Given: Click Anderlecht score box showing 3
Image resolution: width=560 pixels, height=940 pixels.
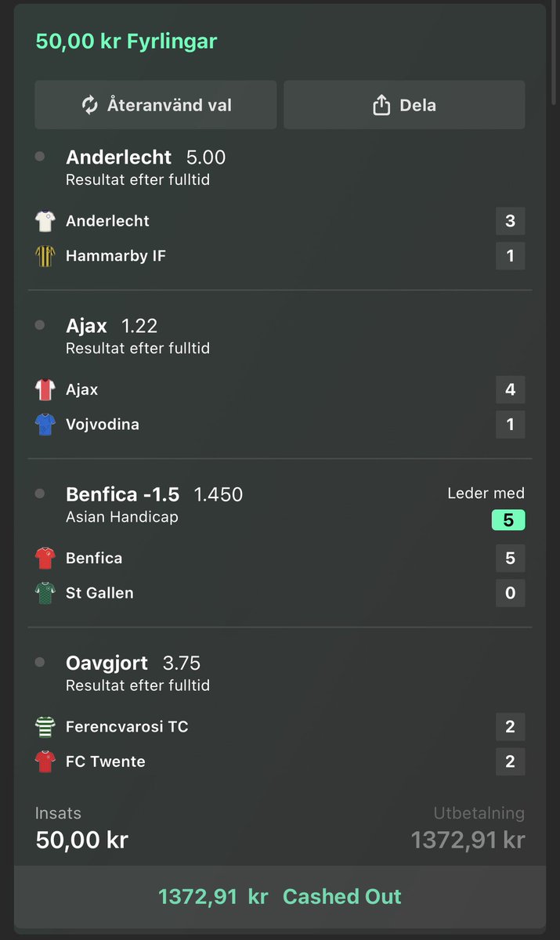Looking at the screenshot, I should pos(511,221).
